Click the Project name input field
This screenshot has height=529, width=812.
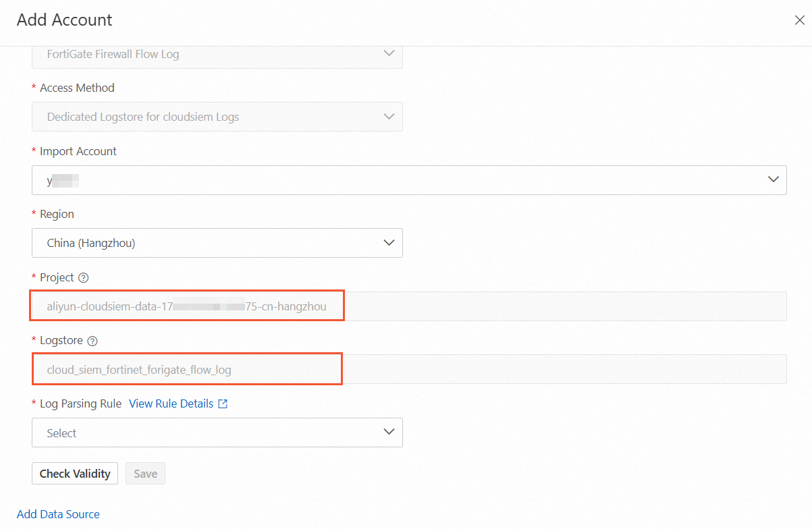(x=408, y=306)
